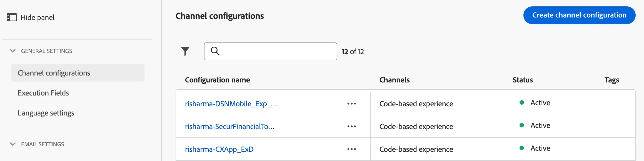Click Active status of risharma-CXApp_ExD row
Viewport: 644px width, 161px height.
pos(540,148)
